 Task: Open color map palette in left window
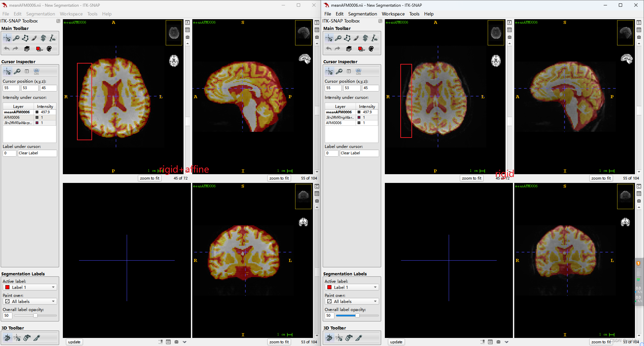click(49, 49)
